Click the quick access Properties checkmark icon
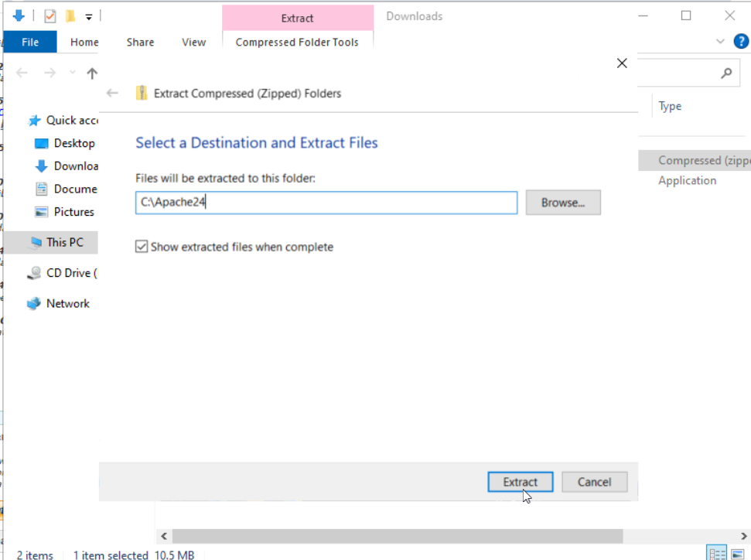 (49, 16)
